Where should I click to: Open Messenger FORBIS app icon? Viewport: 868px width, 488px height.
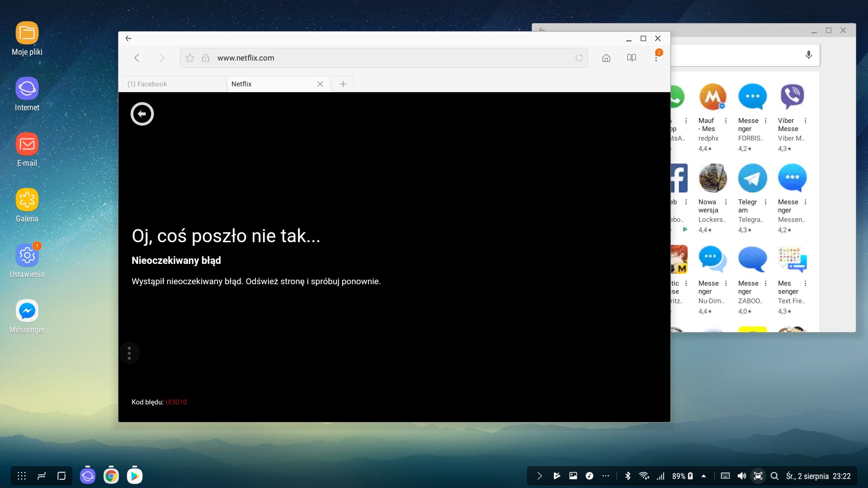tap(753, 97)
